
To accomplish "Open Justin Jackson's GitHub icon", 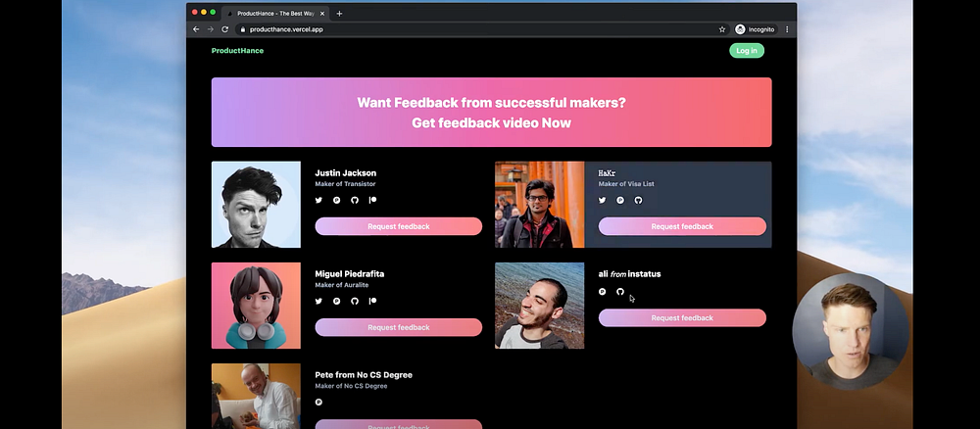I will click(x=355, y=201).
